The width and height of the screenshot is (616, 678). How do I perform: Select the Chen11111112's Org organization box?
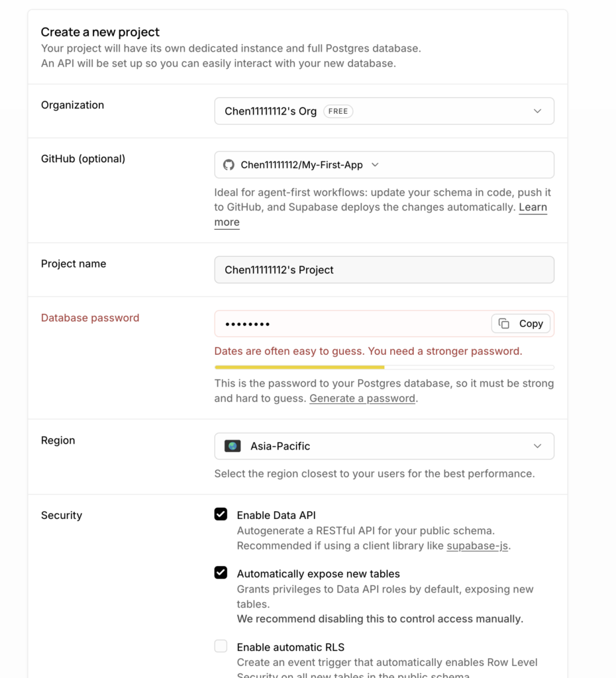(x=384, y=111)
